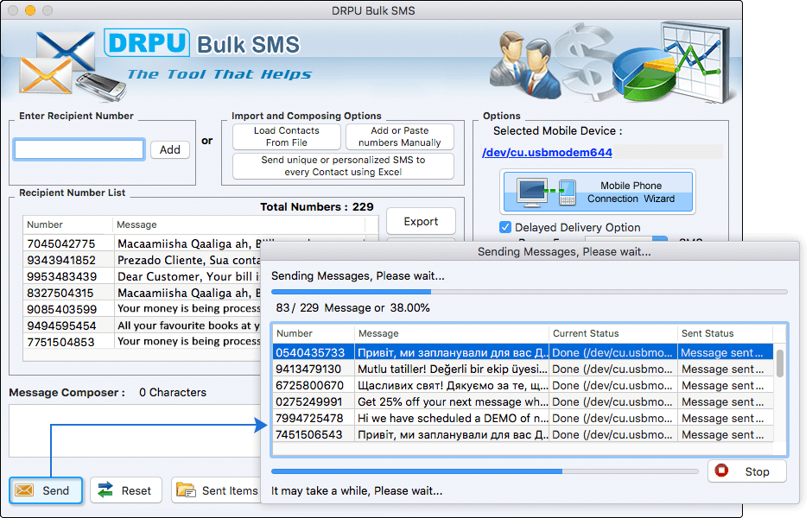Click 'Dear Customer, Your bill' message cell
The width and height of the screenshot is (812, 518).
187,276
